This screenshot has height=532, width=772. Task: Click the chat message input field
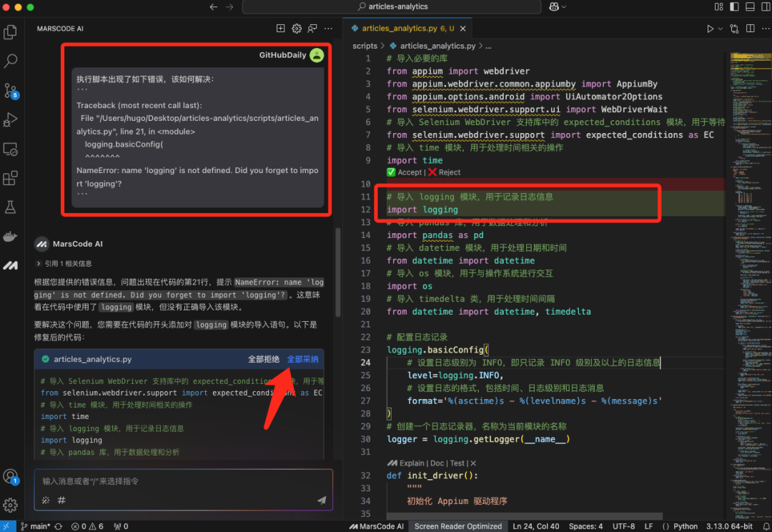(183, 481)
